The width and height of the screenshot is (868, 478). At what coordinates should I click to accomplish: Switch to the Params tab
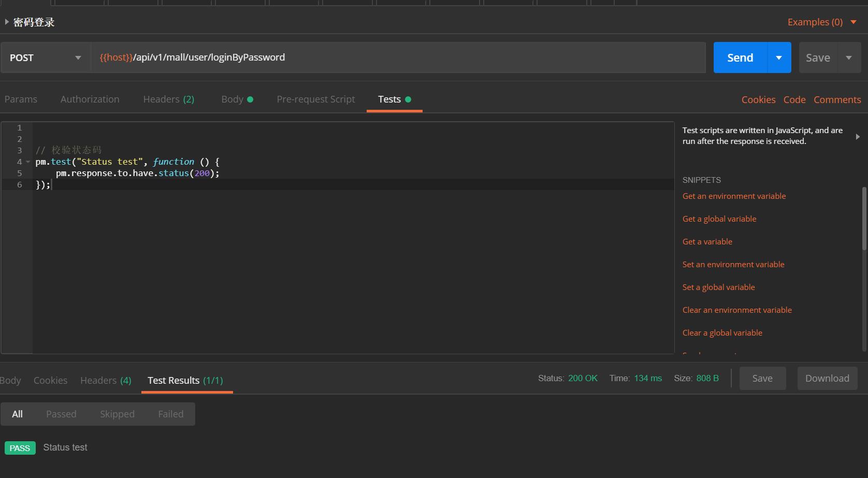tap(21, 99)
